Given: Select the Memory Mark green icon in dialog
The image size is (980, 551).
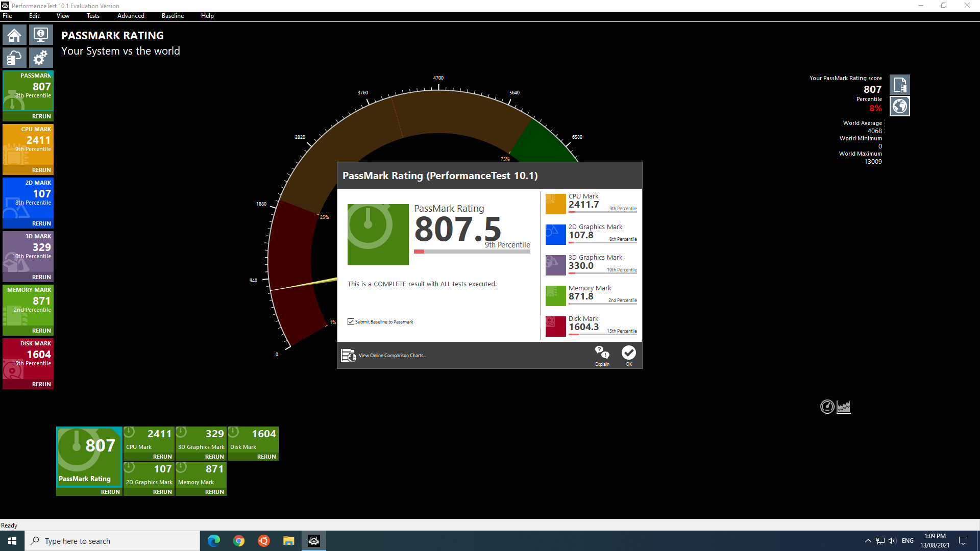Looking at the screenshot, I should point(556,296).
